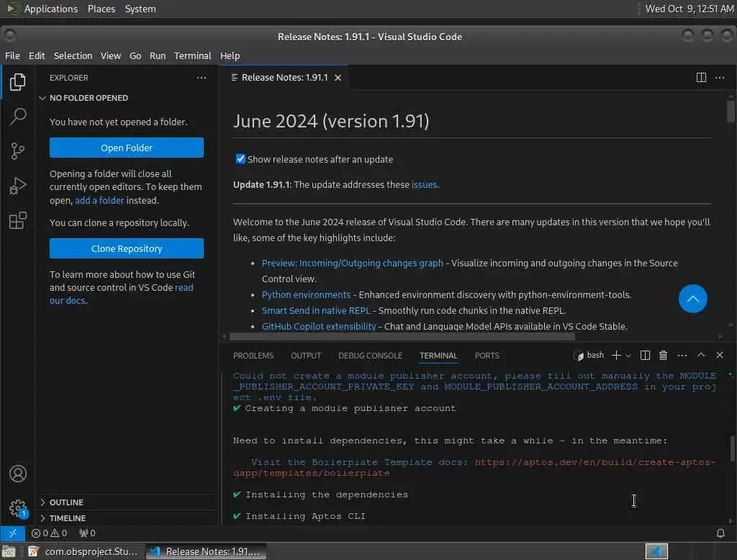Open the Go menu

click(x=135, y=55)
